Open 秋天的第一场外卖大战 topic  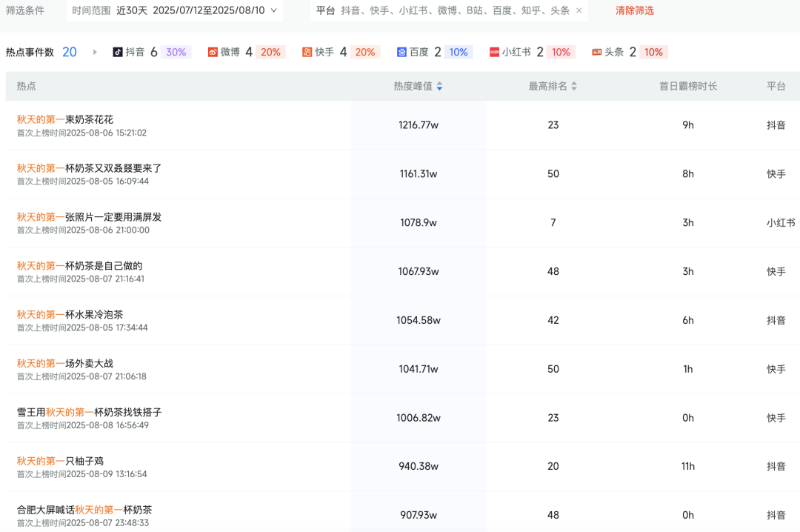coord(64,363)
